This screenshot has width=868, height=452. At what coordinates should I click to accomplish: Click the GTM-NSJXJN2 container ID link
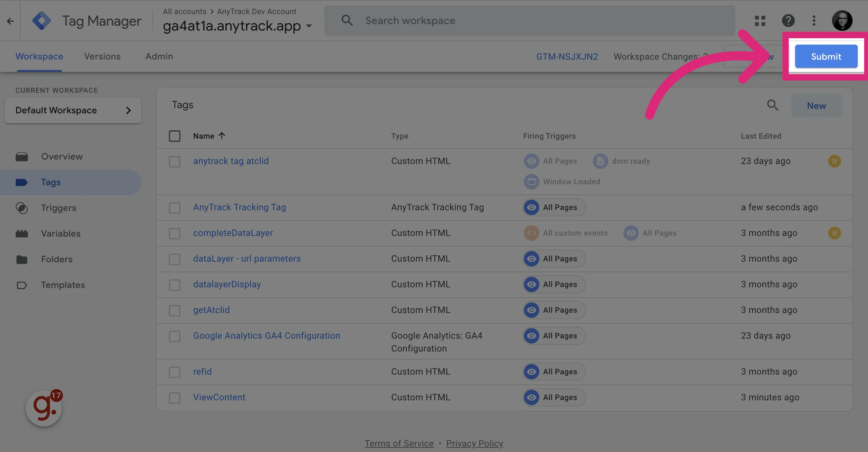567,56
